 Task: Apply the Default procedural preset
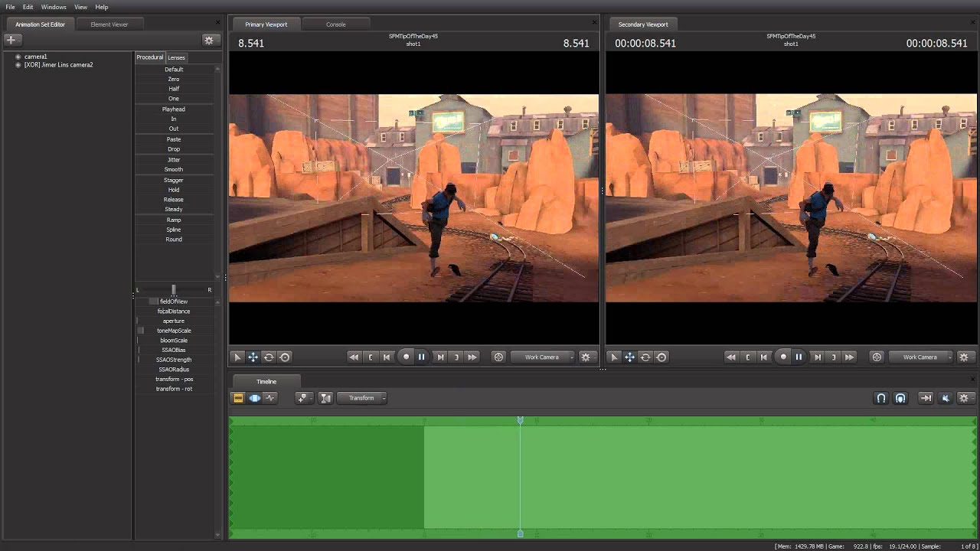coord(174,70)
